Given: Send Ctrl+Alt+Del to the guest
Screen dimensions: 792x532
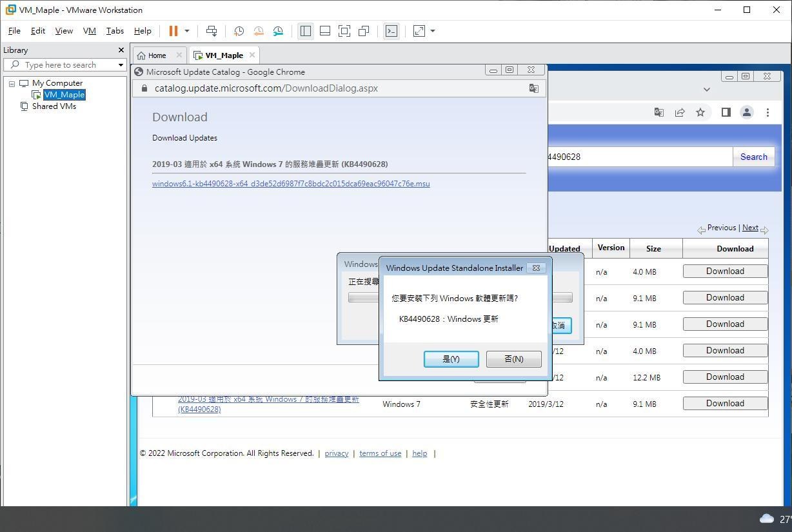Looking at the screenshot, I should click(212, 30).
